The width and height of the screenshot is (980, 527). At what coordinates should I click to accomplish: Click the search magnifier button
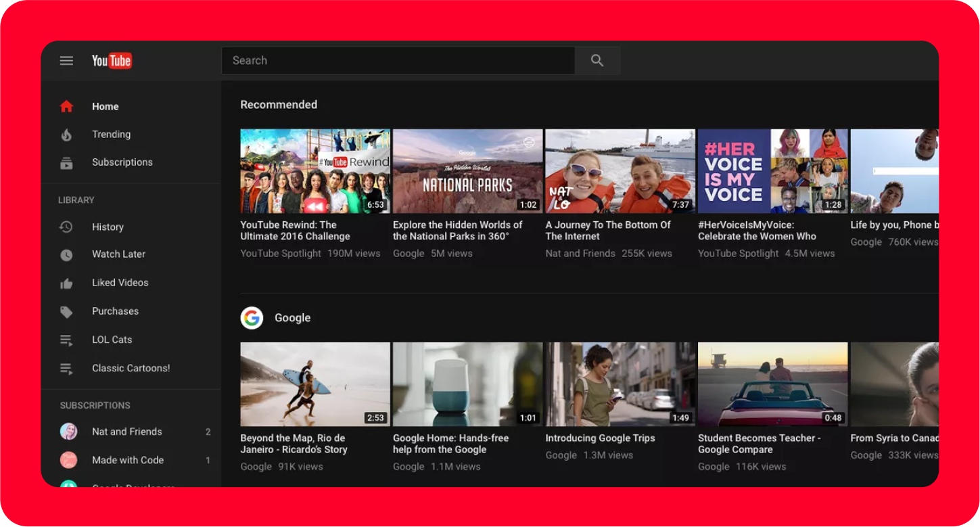click(597, 61)
